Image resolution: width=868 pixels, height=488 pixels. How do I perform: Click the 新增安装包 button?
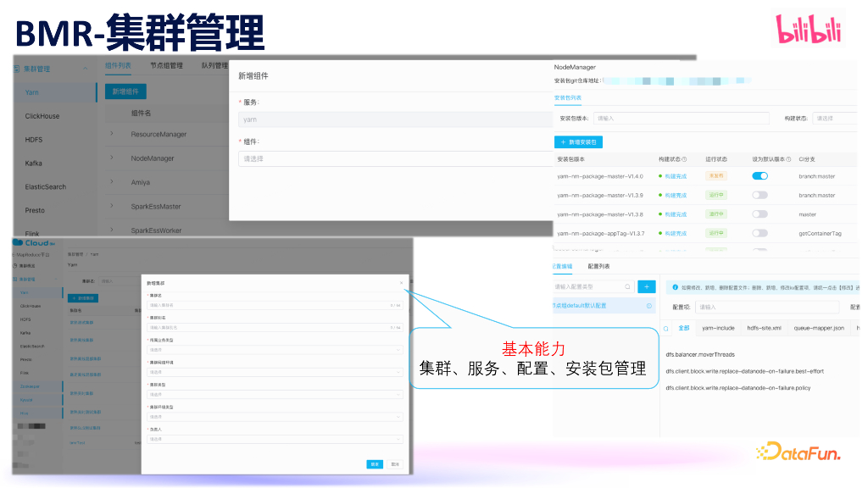[x=578, y=141]
